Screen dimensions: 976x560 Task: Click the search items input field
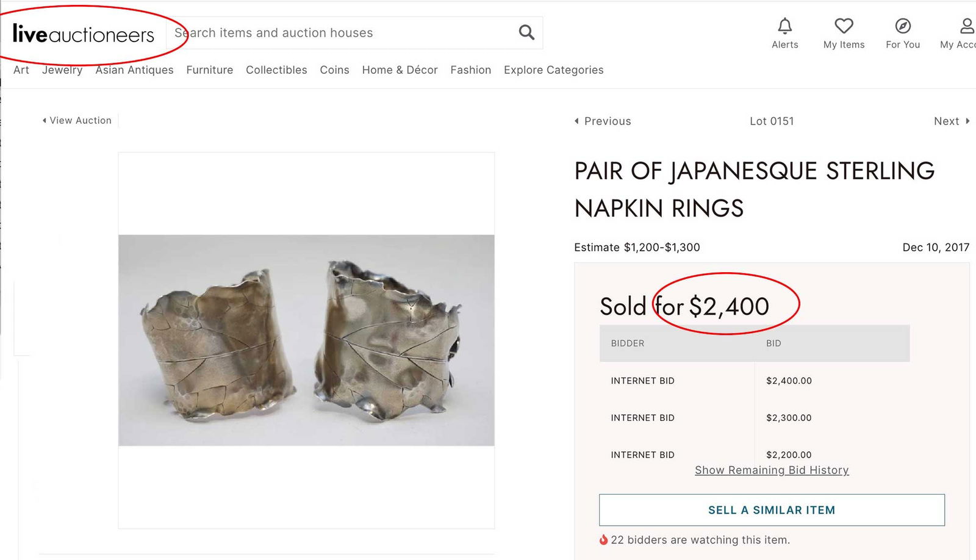tap(335, 32)
